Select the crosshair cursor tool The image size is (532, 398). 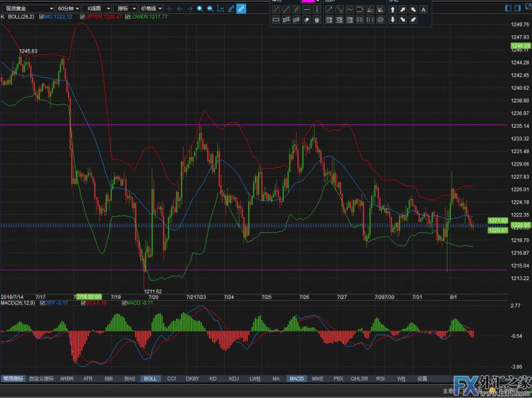coord(170,9)
